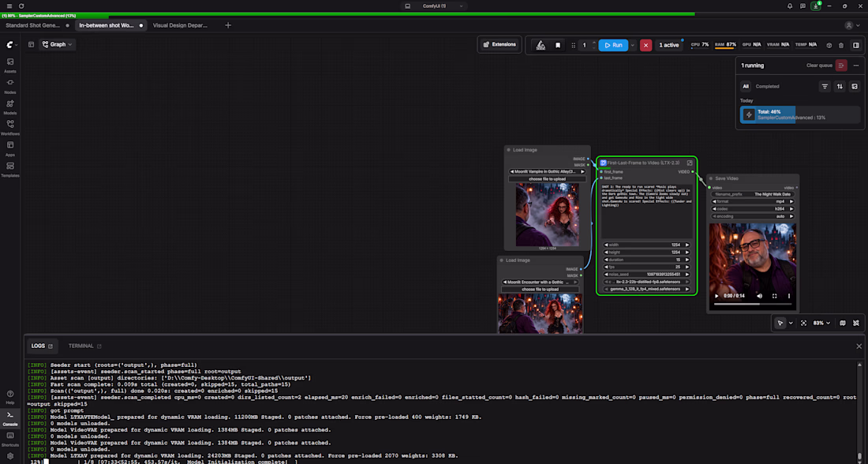Open the Workflows sidebar panel

pyautogui.click(x=10, y=127)
